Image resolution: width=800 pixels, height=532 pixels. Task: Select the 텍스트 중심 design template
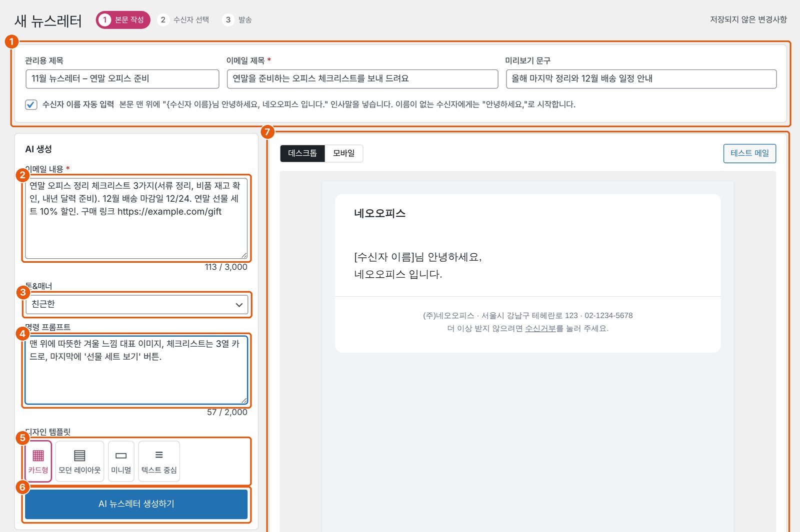(x=159, y=461)
